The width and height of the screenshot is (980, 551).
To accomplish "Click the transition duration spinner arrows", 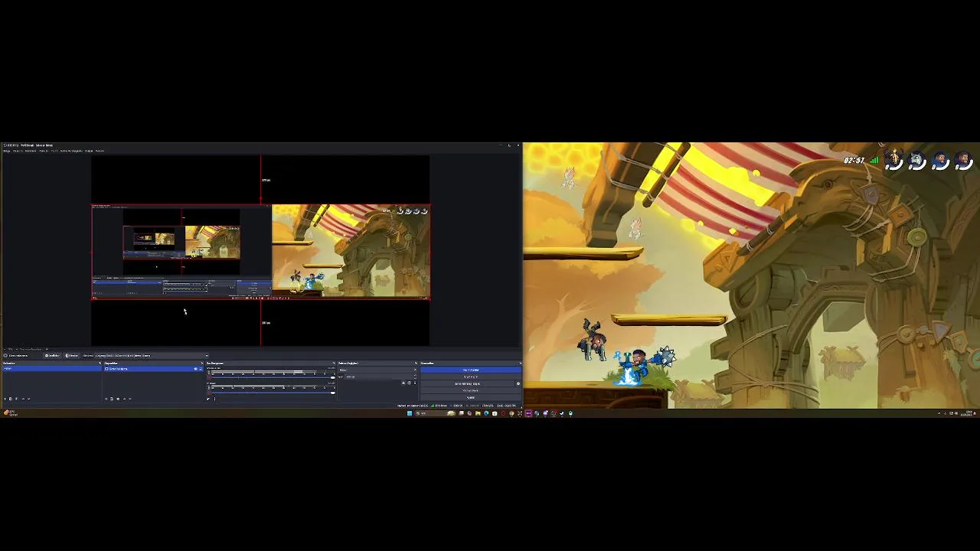I will pos(415,377).
